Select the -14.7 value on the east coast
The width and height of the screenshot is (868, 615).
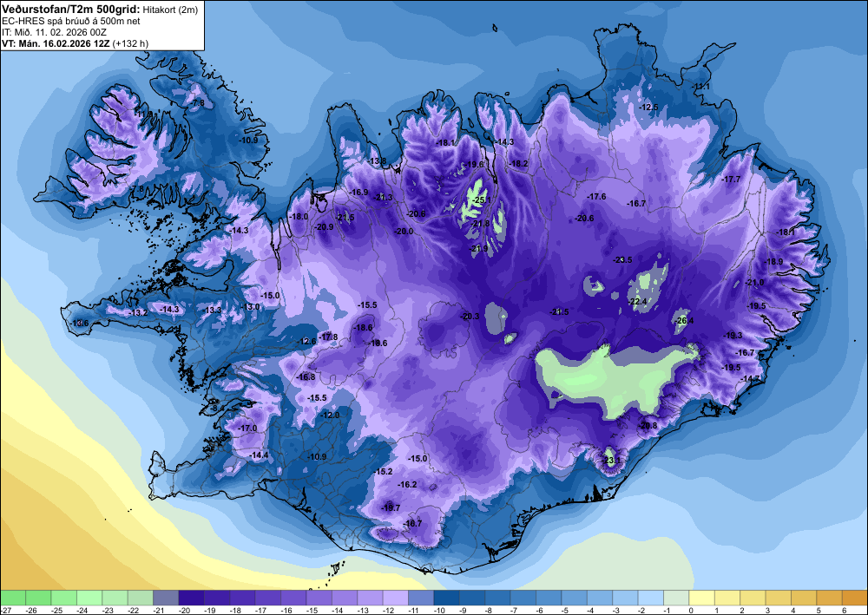[751, 378]
